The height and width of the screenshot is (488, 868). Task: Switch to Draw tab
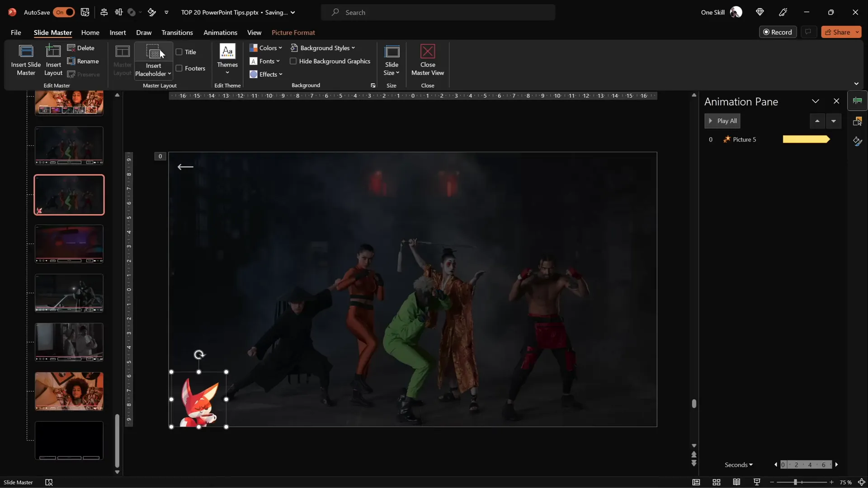(x=144, y=33)
